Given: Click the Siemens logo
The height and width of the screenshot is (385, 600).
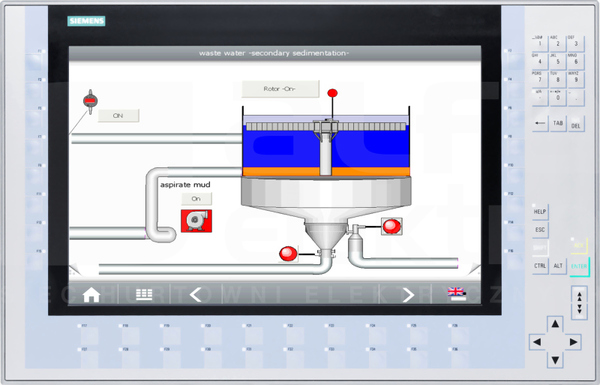Looking at the screenshot, I should 86,21.
